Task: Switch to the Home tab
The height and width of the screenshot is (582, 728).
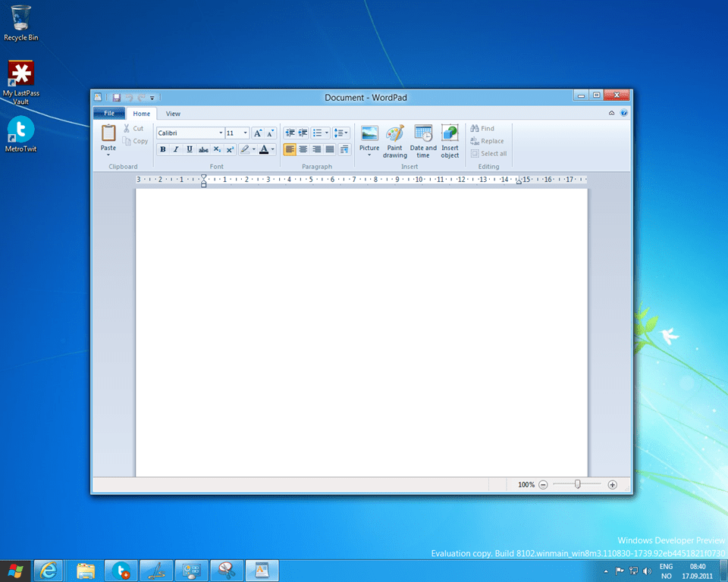Action: (141, 114)
